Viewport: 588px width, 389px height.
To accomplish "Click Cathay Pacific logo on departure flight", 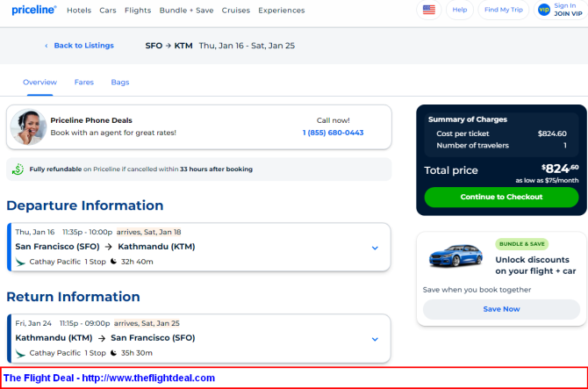I will click(x=20, y=262).
